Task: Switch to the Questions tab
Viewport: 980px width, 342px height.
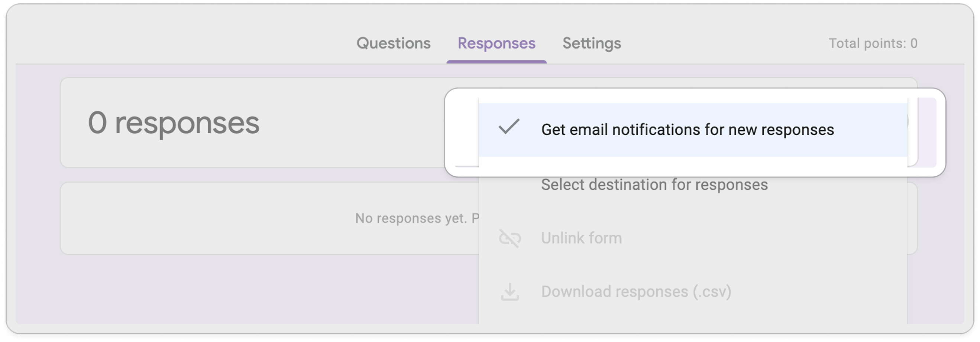Action: point(394,43)
